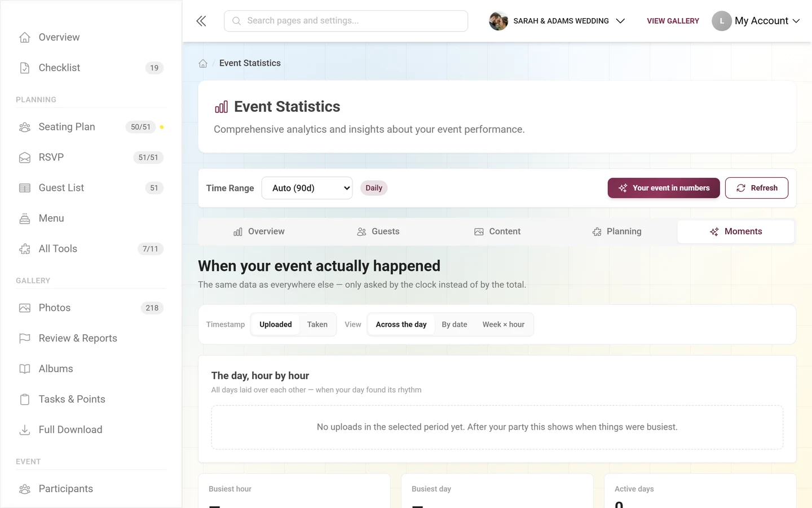Open Overview from the sidebar home icon
This screenshot has width=812, height=508.
(25, 37)
